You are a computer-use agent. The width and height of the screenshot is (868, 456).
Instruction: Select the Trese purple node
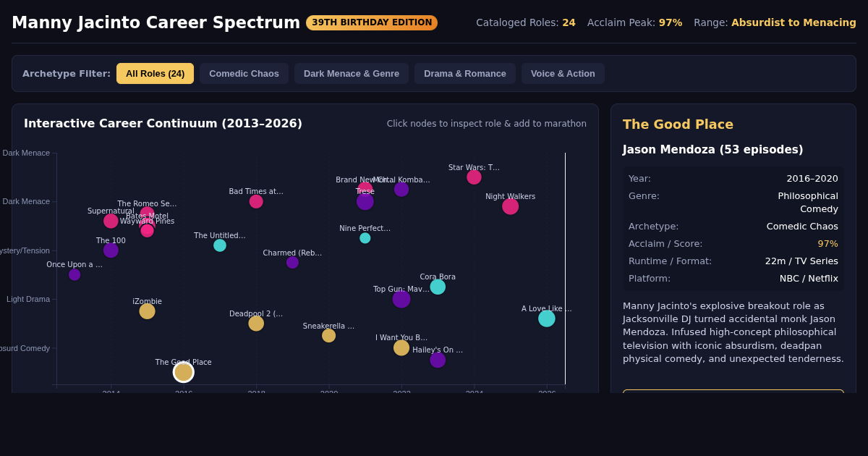coord(365,201)
